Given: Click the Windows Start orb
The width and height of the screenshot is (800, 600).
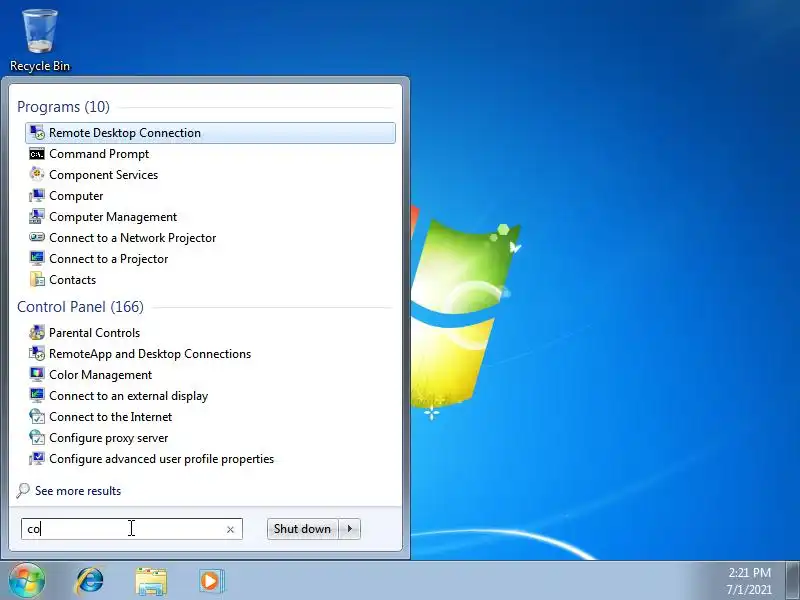Looking at the screenshot, I should coord(27,580).
